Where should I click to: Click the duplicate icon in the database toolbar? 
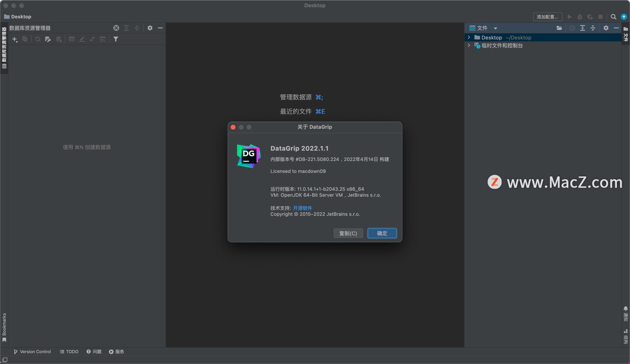[25, 39]
